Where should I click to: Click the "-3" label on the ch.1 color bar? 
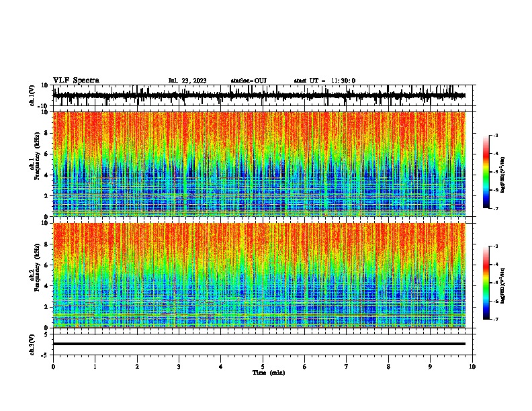point(495,135)
